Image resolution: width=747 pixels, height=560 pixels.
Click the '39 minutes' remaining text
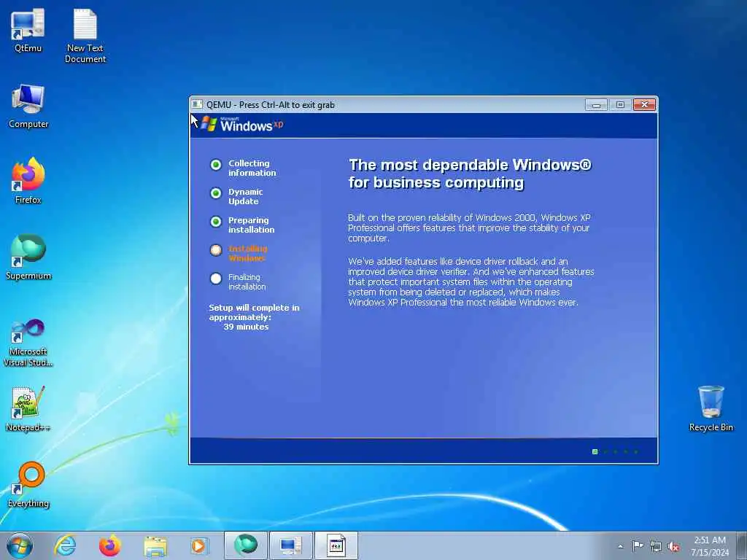(x=246, y=327)
